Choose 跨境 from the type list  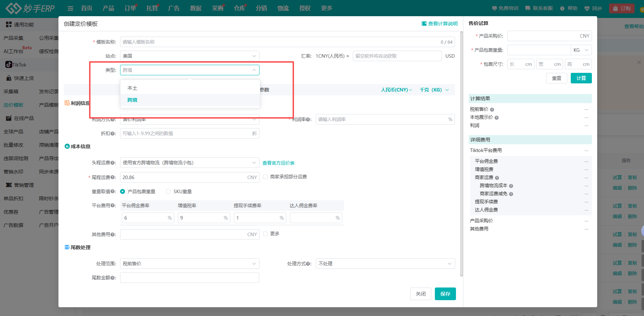point(190,100)
